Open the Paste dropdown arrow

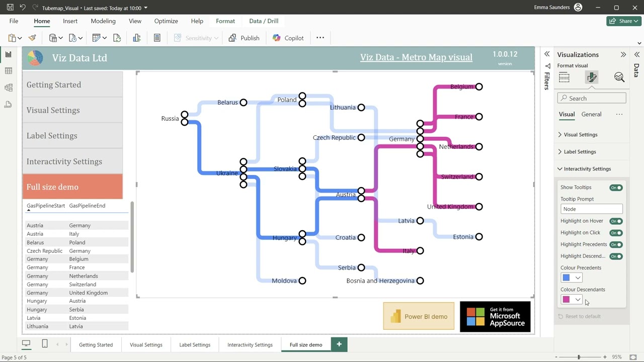(20, 38)
